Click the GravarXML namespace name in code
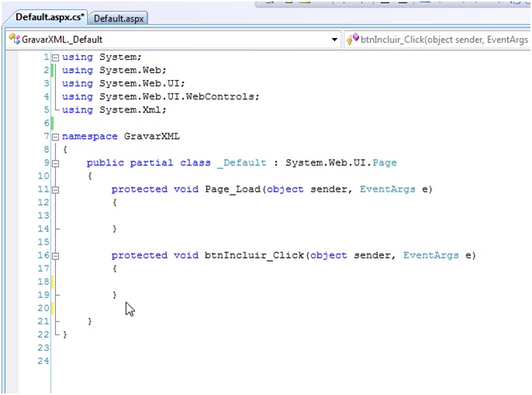The image size is (532, 395). point(151,137)
